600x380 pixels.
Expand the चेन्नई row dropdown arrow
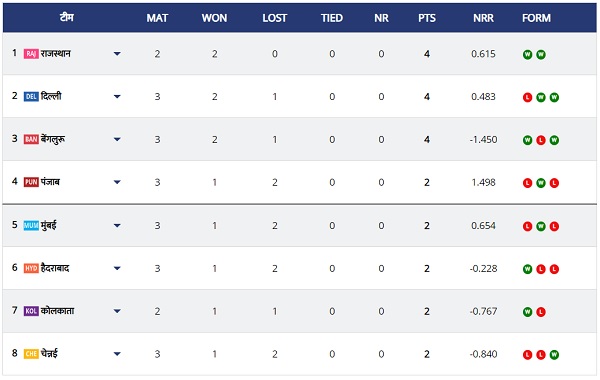click(x=117, y=354)
